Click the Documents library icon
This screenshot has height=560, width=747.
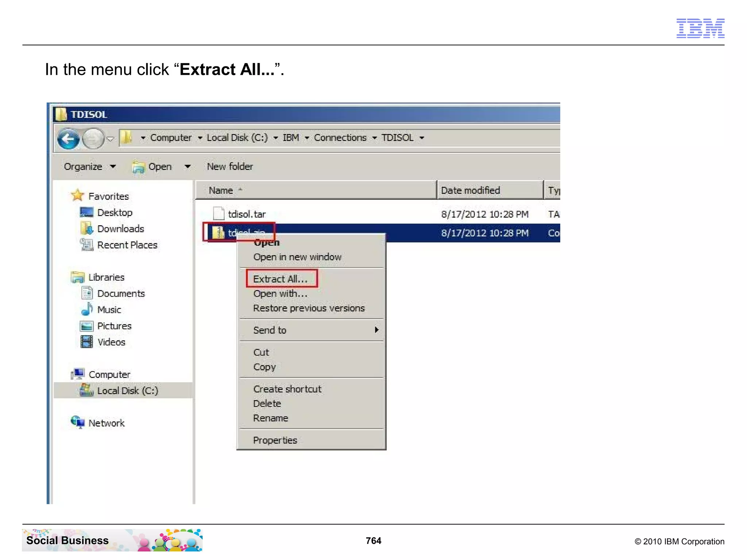point(87,293)
